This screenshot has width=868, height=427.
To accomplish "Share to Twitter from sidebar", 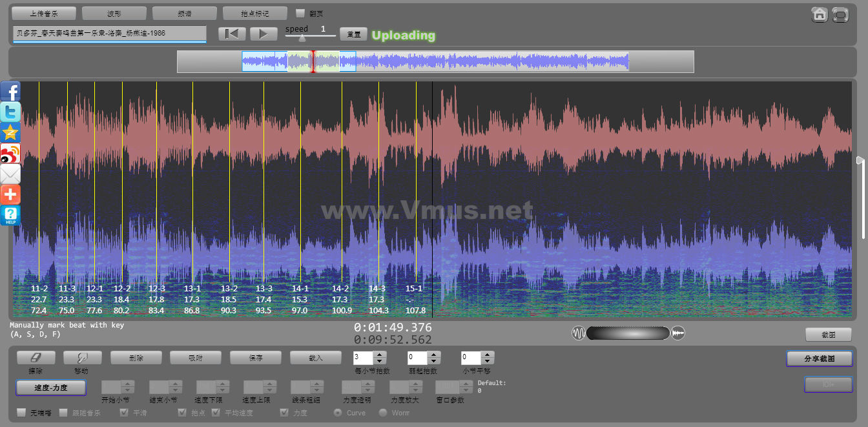I will (10, 112).
